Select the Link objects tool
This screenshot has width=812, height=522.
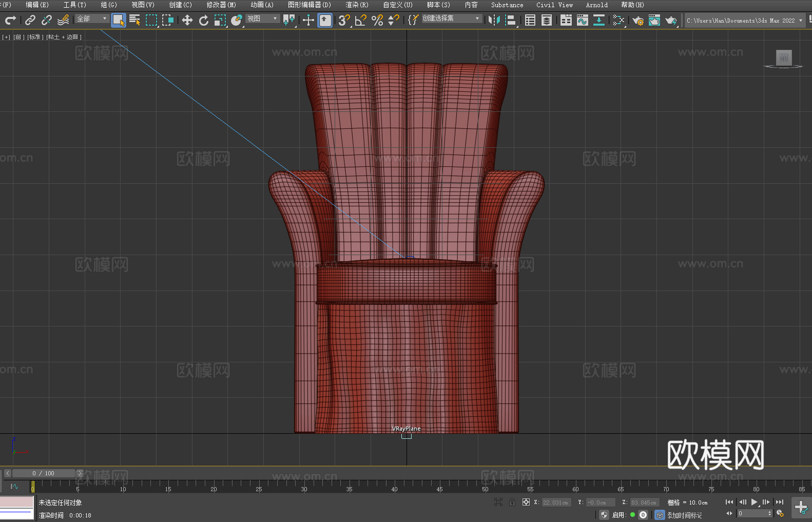30,20
